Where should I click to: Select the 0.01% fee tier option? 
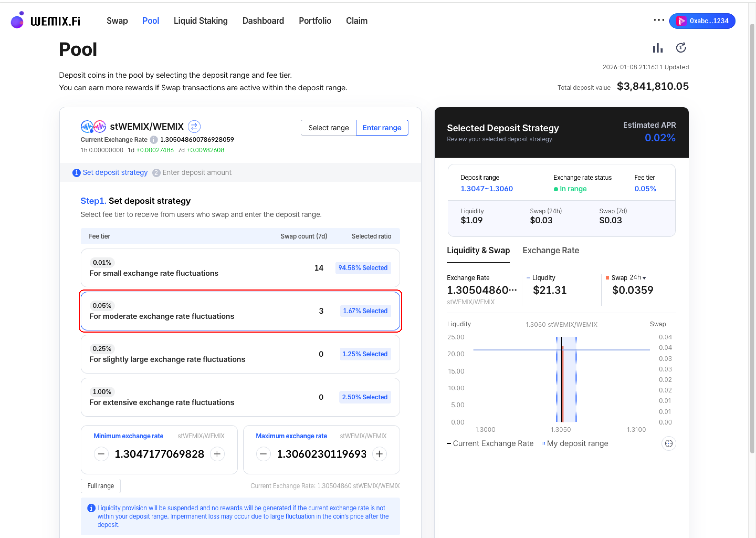(240, 268)
